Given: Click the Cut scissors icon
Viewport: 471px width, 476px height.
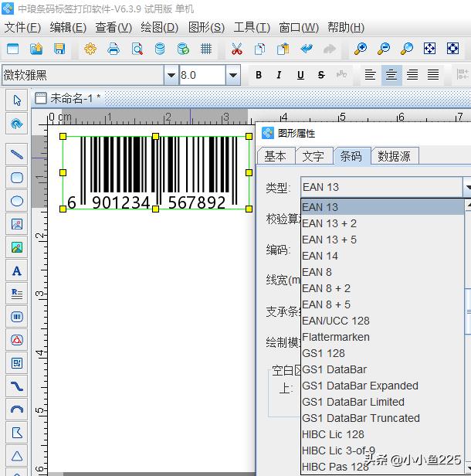Looking at the screenshot, I should [x=237, y=49].
